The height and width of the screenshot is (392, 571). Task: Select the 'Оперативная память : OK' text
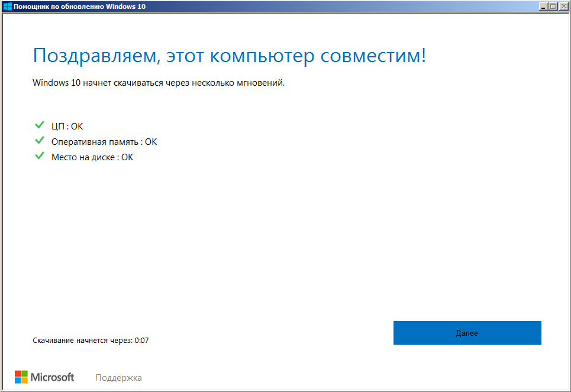click(x=104, y=142)
